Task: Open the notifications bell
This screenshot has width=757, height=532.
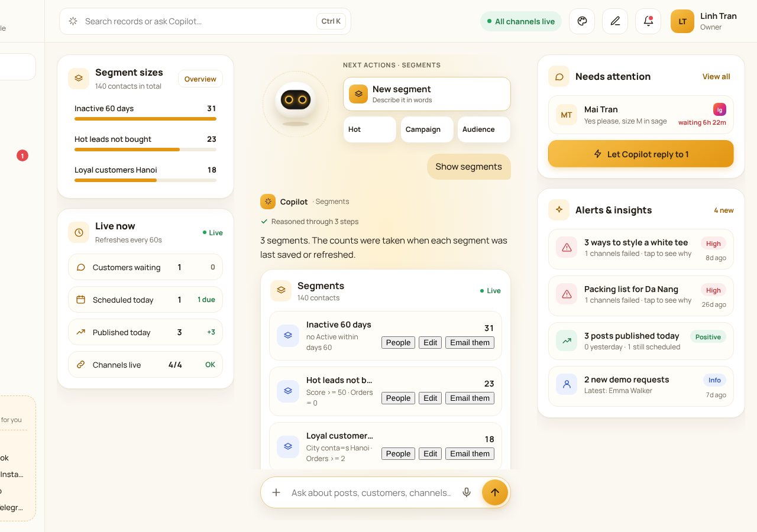Action: 648,21
